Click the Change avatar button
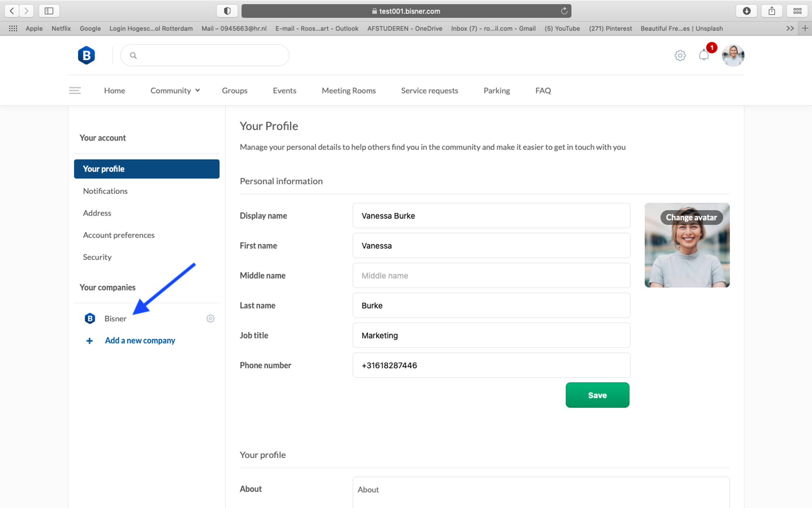The width and height of the screenshot is (812, 508). 691,217
